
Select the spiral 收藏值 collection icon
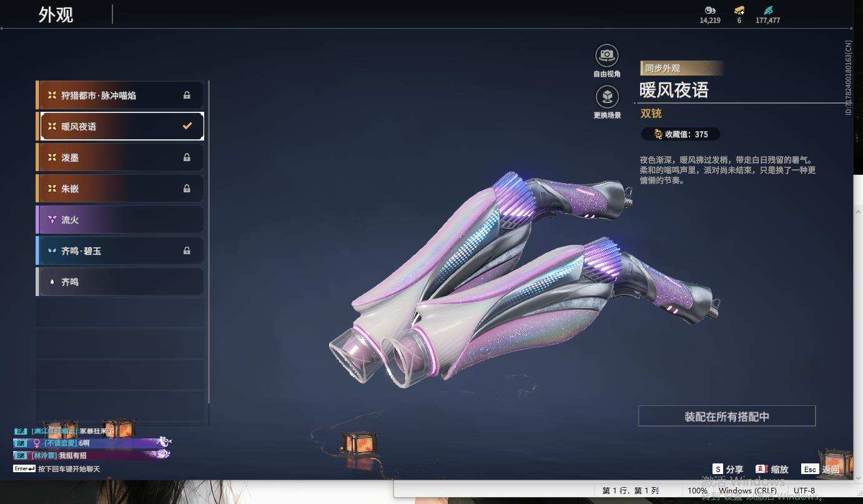[x=658, y=134]
